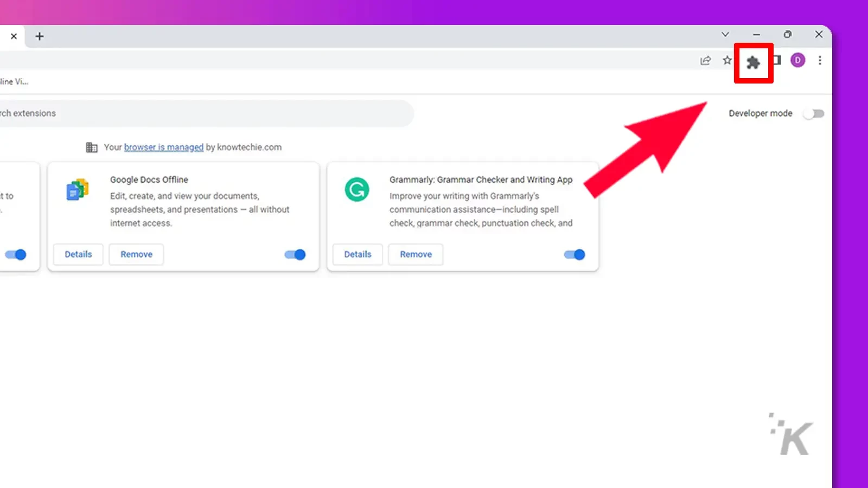868x488 pixels.
Task: Open the side panel icon
Action: tap(777, 60)
